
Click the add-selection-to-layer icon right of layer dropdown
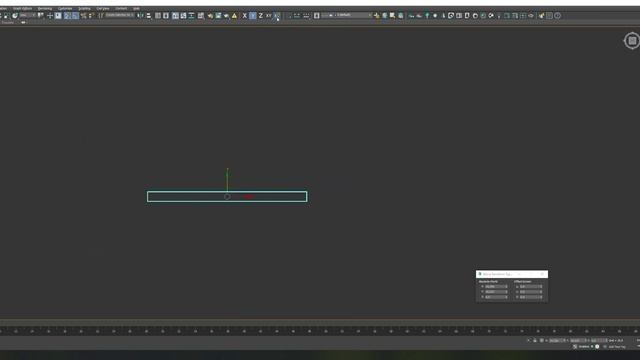coord(376,16)
